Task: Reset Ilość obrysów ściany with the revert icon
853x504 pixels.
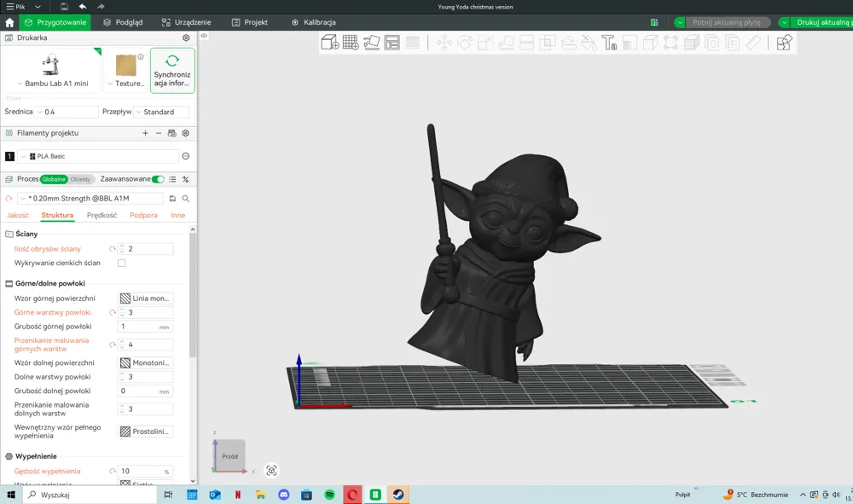Action: (113, 249)
